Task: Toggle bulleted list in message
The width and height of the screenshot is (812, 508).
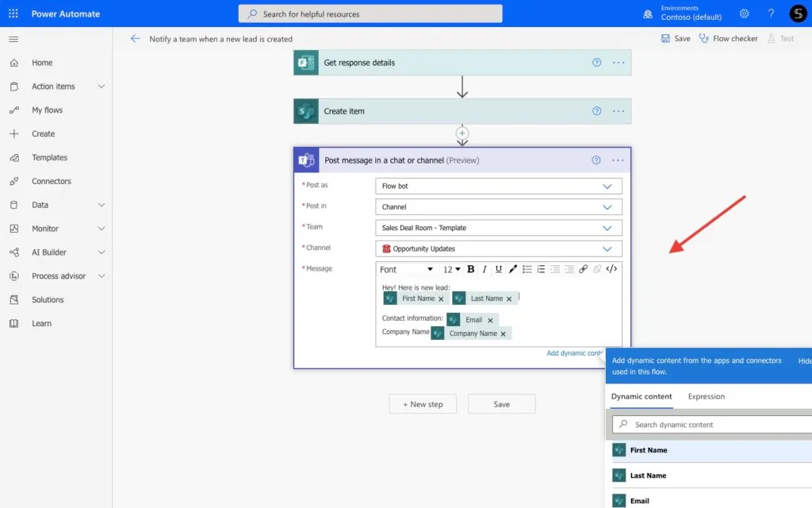Action: coord(527,269)
